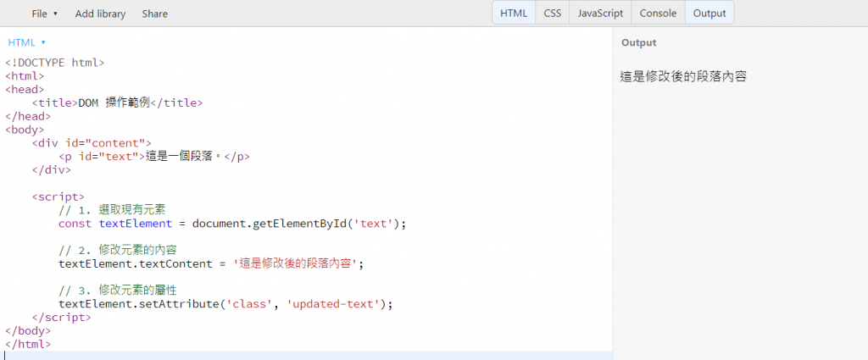Click the closing </script> tag line
868x360 pixels.
coord(61,318)
